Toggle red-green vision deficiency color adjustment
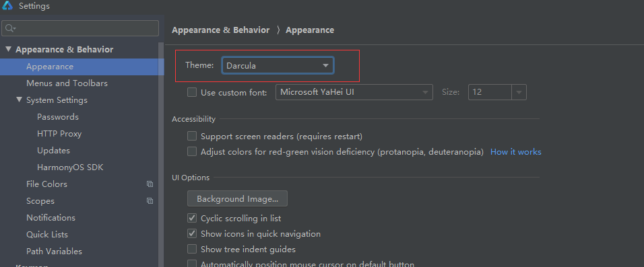 pyautogui.click(x=192, y=152)
